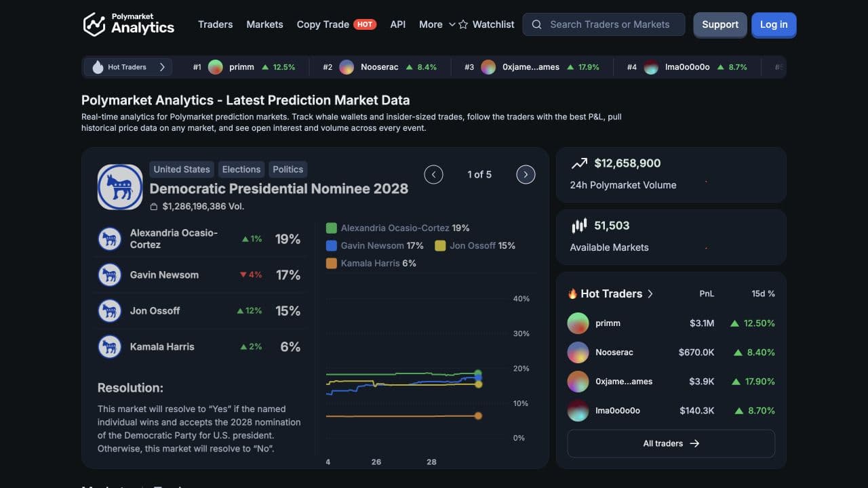Image resolution: width=868 pixels, height=488 pixels.
Task: Open Hot Traders panel heading chevron
Action: click(x=650, y=293)
